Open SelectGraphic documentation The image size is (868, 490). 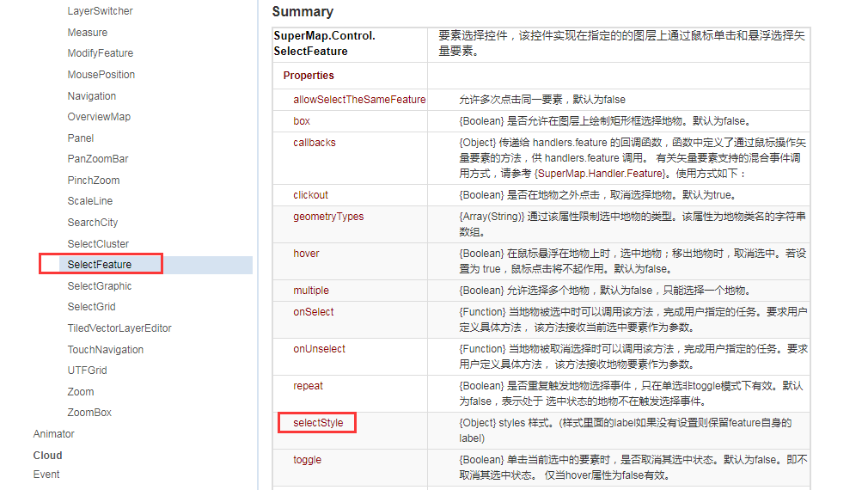click(100, 286)
